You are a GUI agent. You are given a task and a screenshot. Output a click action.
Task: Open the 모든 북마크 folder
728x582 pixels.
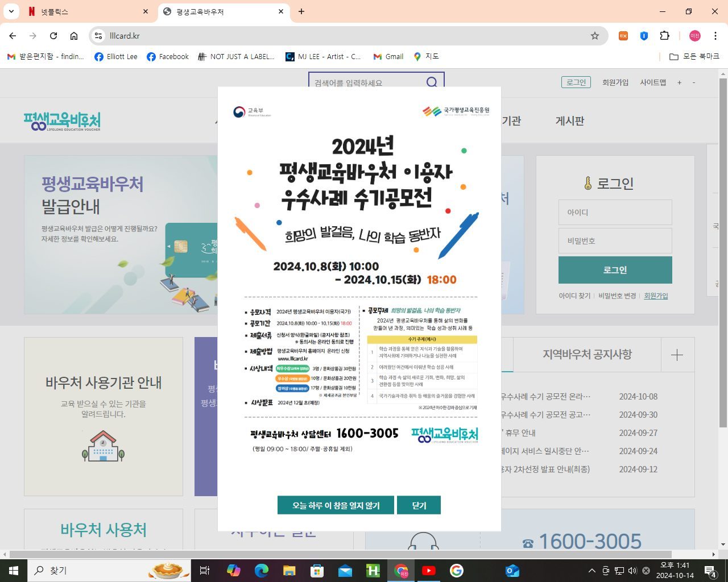click(x=694, y=57)
